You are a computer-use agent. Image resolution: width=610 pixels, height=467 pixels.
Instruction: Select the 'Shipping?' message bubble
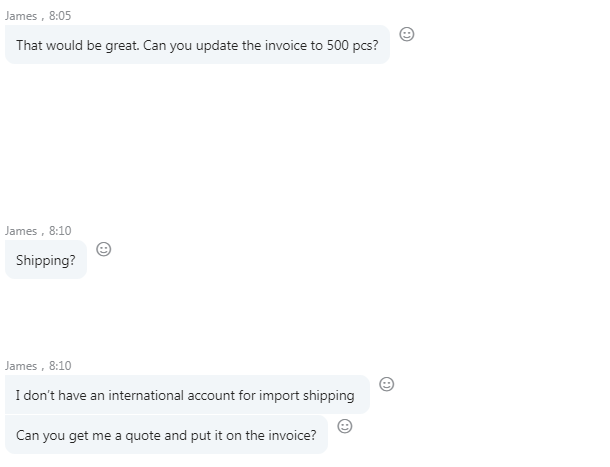point(46,260)
